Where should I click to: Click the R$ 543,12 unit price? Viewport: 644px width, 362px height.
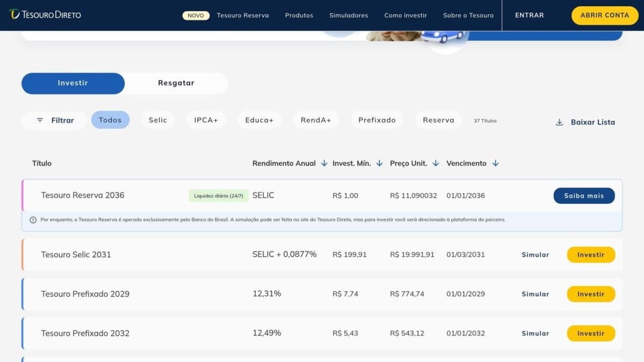coord(407,333)
